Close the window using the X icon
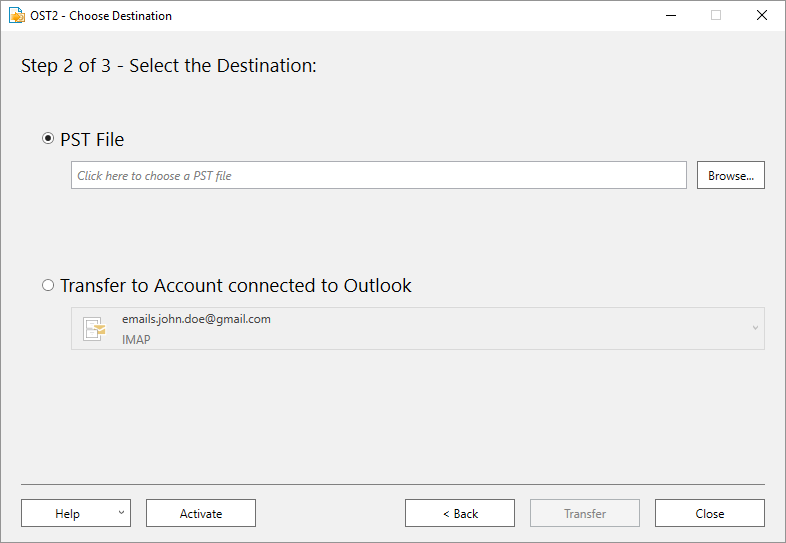This screenshot has width=786, height=543. click(x=761, y=16)
